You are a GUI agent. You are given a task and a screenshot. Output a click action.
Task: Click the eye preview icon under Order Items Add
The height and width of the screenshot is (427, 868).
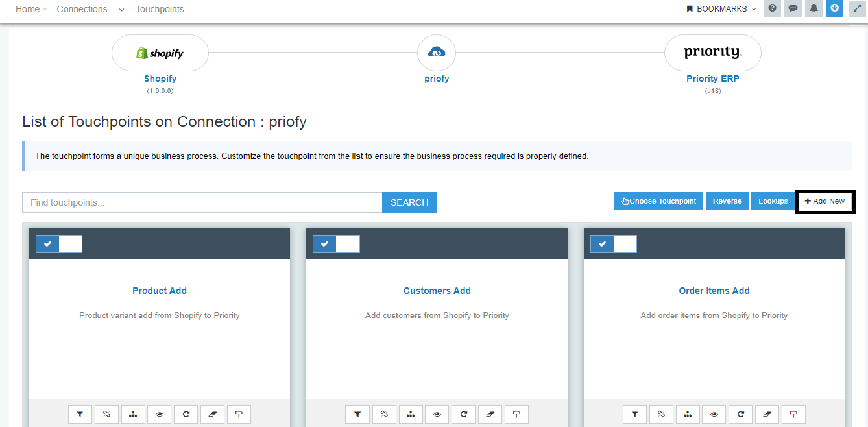[714, 414]
